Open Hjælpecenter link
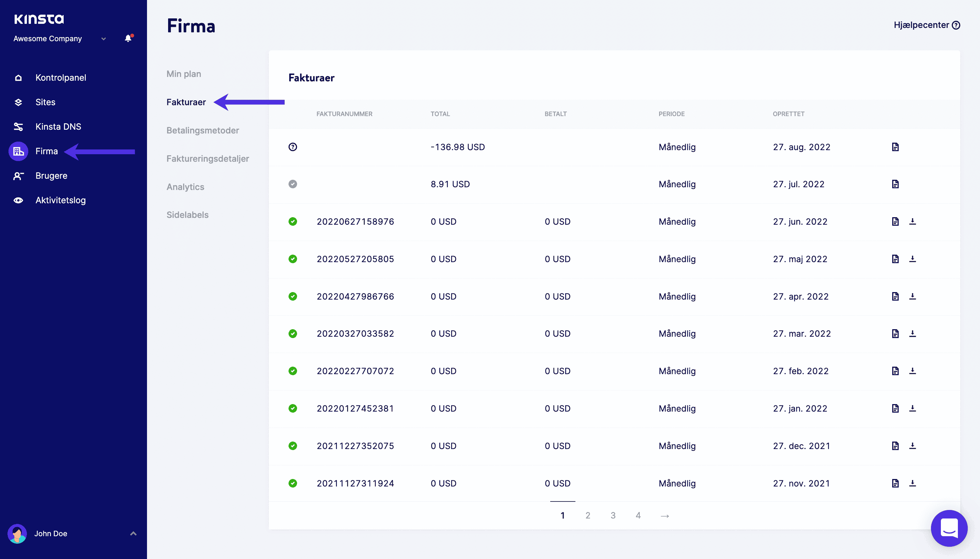This screenshot has width=980, height=559. 927,25
